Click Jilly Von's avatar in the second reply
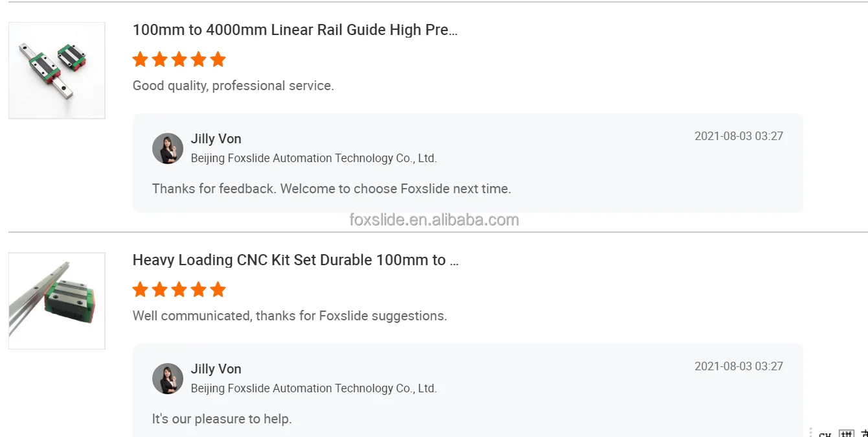The width and height of the screenshot is (868, 437). [168, 379]
